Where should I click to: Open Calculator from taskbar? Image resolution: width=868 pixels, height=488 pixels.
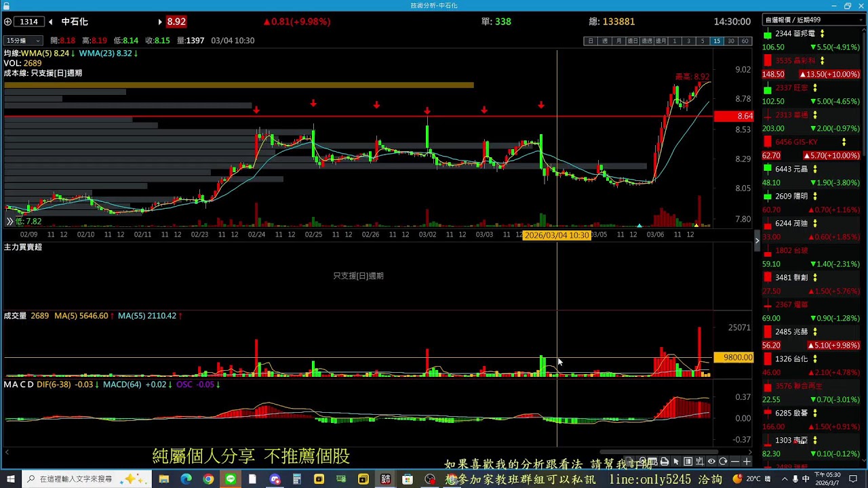[297, 479]
